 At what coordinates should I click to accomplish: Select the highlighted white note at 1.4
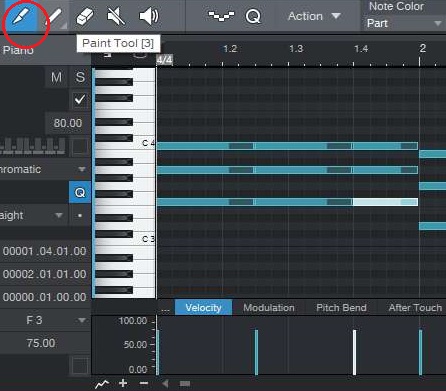[x=385, y=202]
